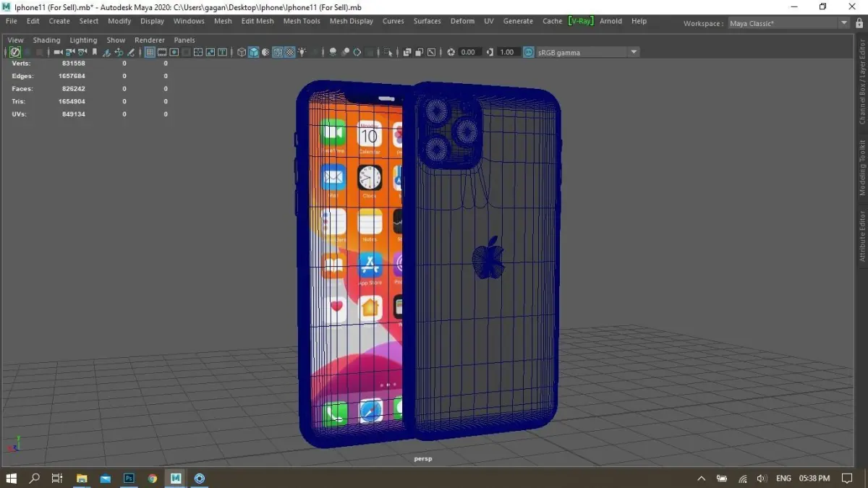This screenshot has height=488, width=868.
Task: Click the Gamma value field showing 1.00
Action: pos(509,52)
